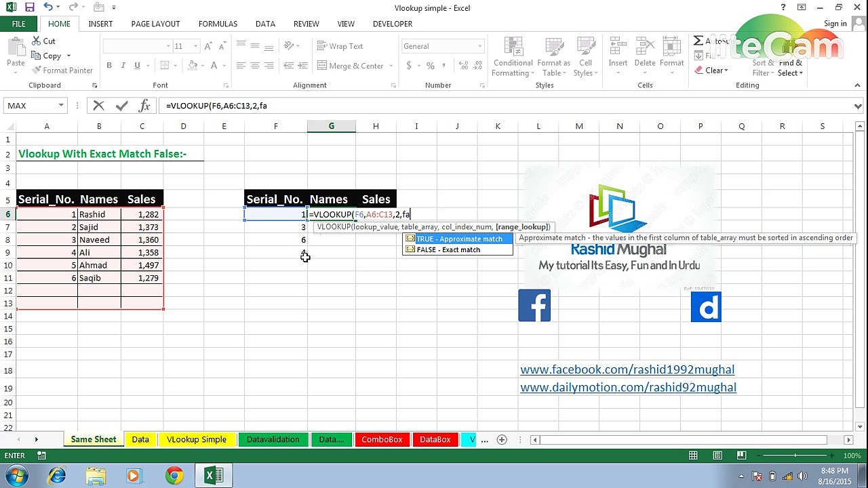The height and width of the screenshot is (488, 868).
Task: Open the General number format dropdown
Action: click(479, 46)
